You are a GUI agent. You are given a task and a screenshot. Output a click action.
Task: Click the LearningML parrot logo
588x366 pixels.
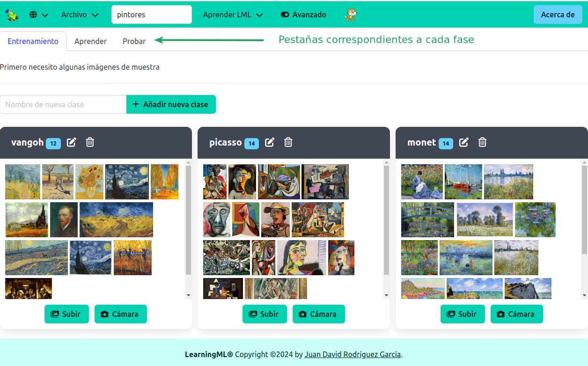click(12, 15)
